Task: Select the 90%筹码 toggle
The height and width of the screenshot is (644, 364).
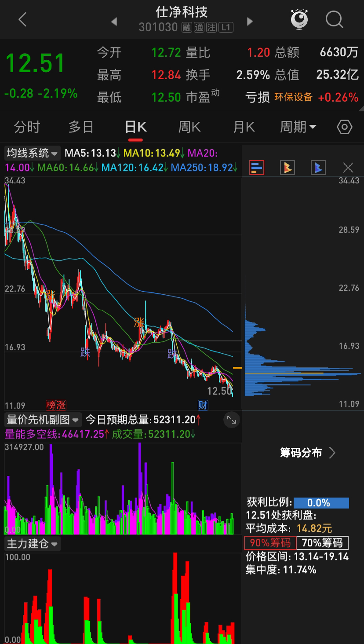Action: [x=270, y=543]
